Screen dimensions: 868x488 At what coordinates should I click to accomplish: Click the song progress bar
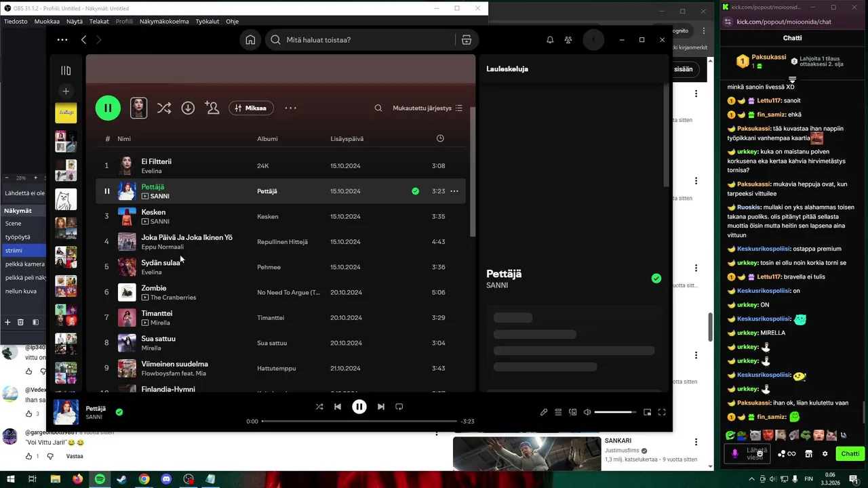tap(359, 422)
